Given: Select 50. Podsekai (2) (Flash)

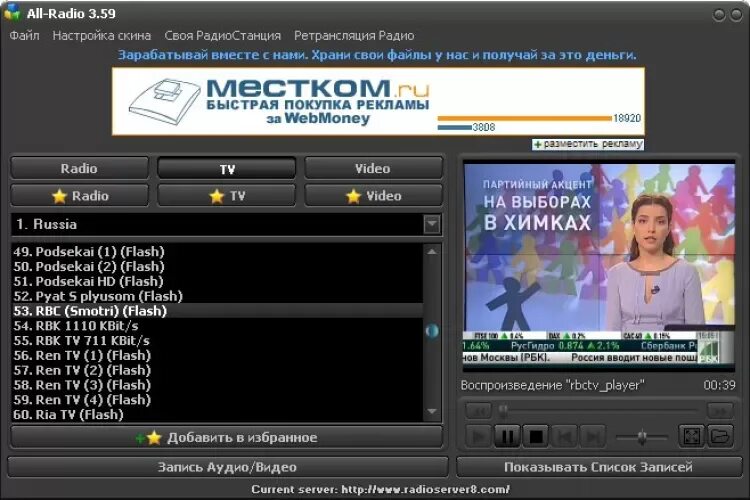Looking at the screenshot, I should click(217, 267).
